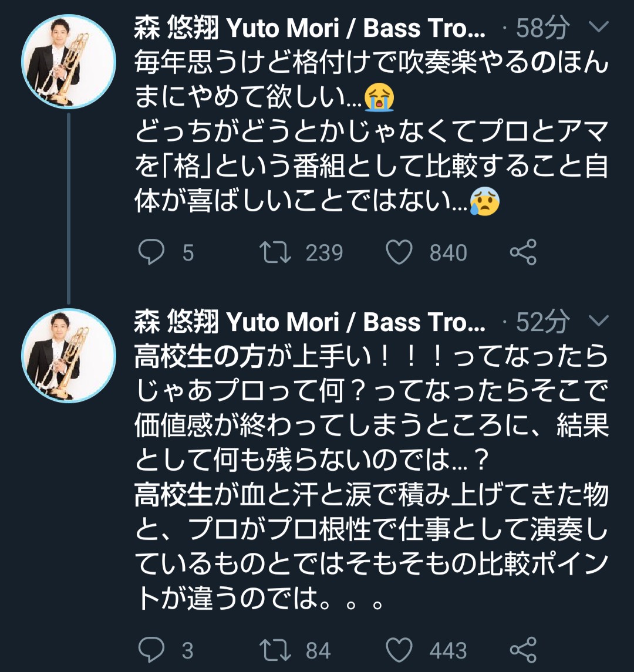View the 443 likes count

coord(448,650)
